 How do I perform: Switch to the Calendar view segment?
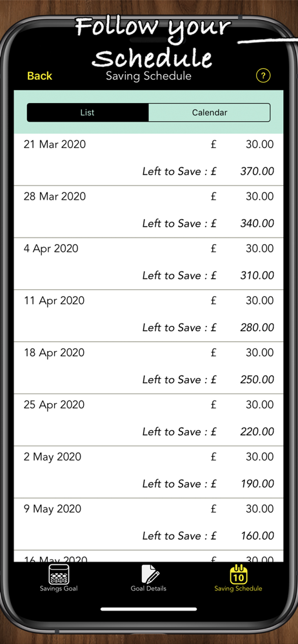210,113
